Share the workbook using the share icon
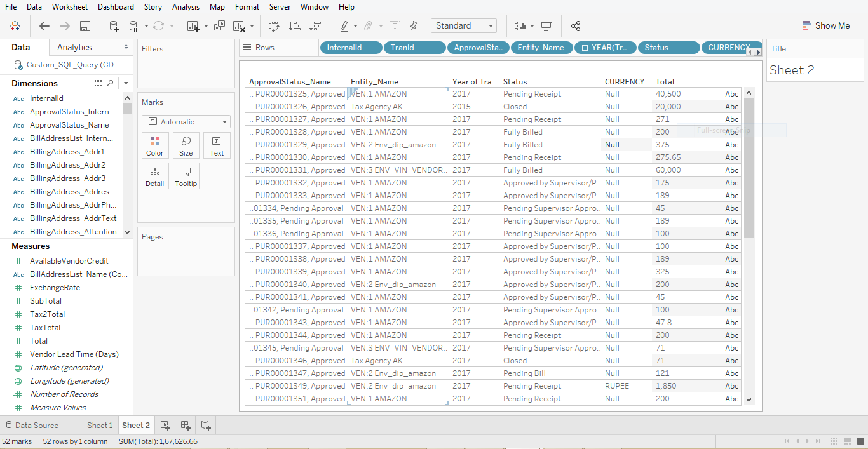The image size is (868, 449). click(x=576, y=26)
